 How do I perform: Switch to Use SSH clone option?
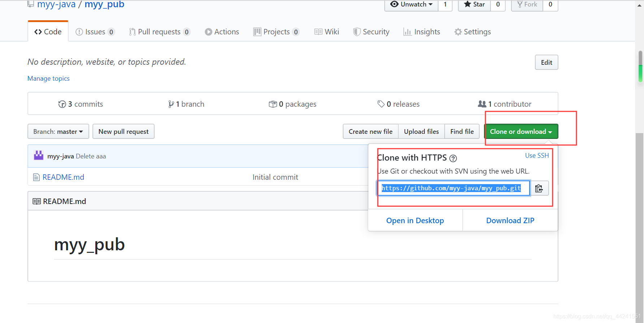[537, 156]
